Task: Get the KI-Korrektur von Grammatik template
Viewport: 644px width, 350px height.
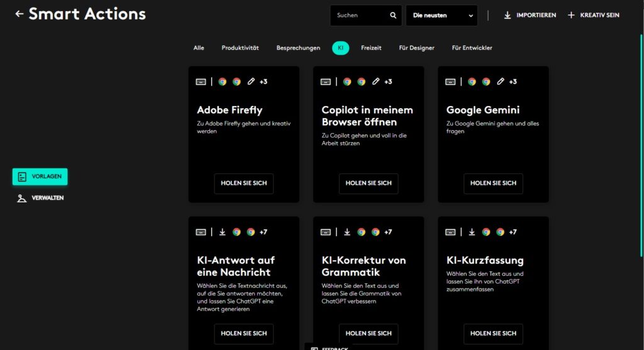Action: (x=369, y=334)
